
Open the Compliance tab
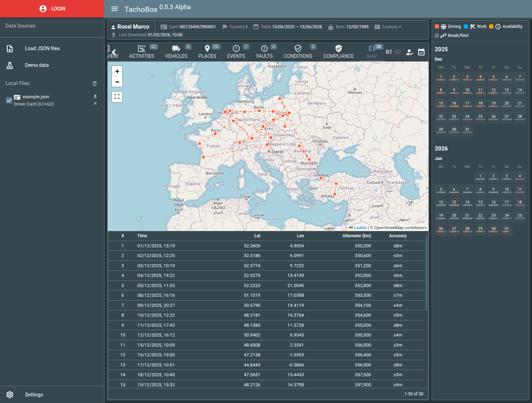[x=338, y=52]
